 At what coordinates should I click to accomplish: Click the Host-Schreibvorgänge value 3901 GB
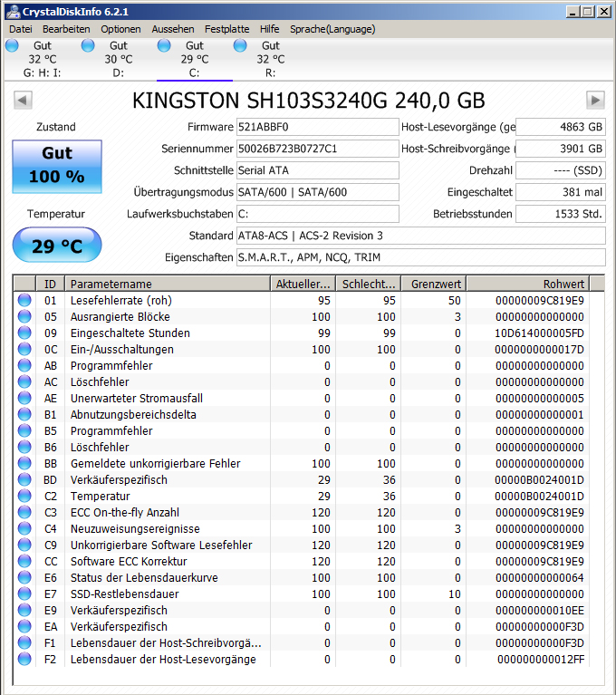point(560,149)
